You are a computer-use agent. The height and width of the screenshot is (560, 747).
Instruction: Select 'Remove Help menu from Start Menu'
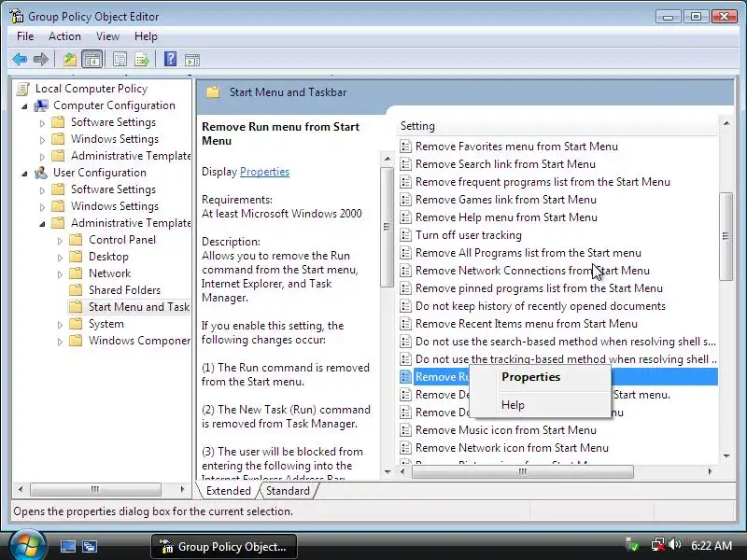506,217
